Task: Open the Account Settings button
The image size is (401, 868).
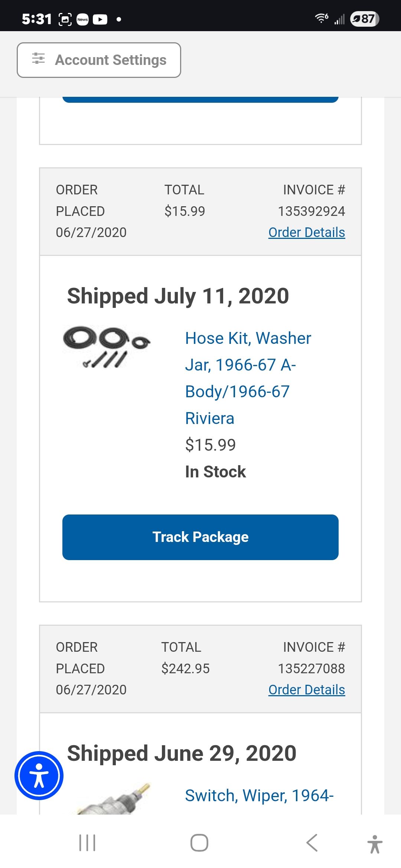Action: coord(99,60)
